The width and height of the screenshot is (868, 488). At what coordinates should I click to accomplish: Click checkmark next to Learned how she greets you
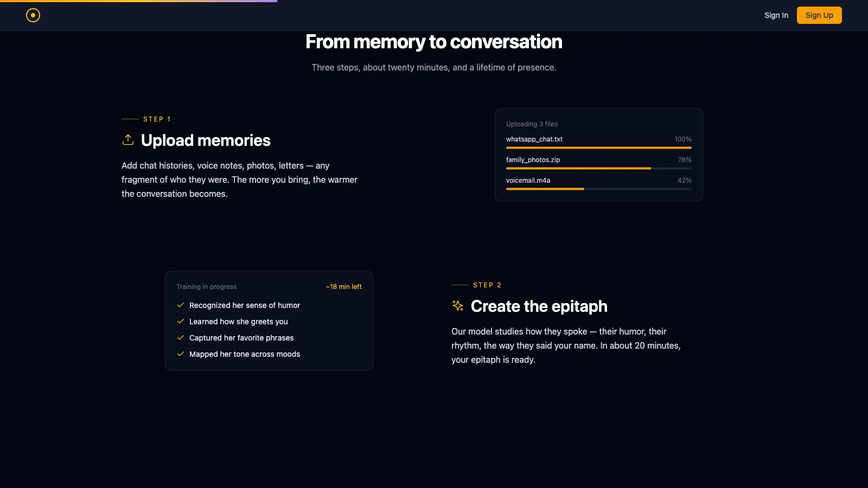click(181, 322)
